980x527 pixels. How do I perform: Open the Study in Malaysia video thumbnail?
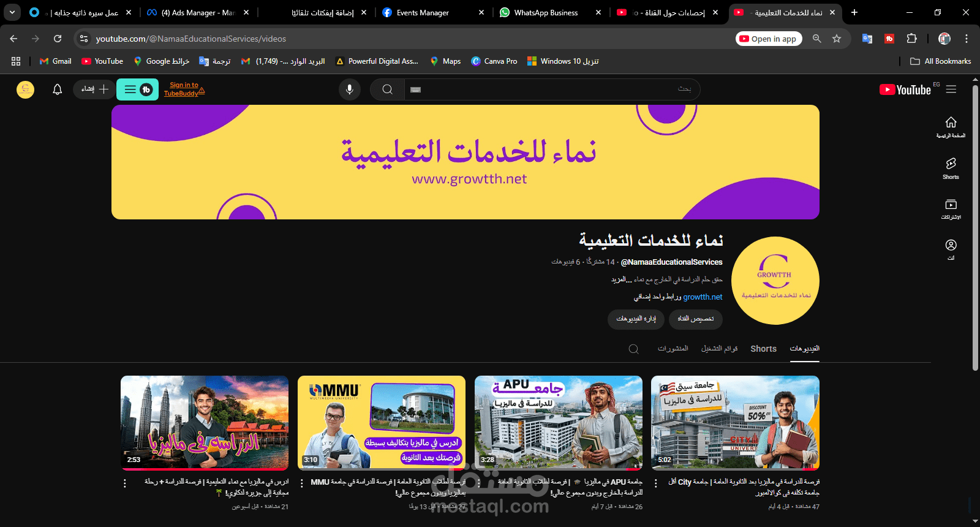coord(205,423)
